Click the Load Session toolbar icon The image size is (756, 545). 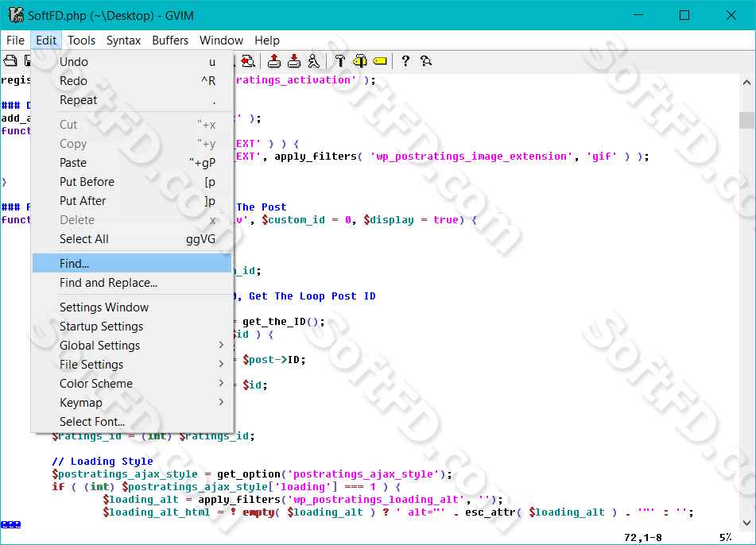[273, 60]
